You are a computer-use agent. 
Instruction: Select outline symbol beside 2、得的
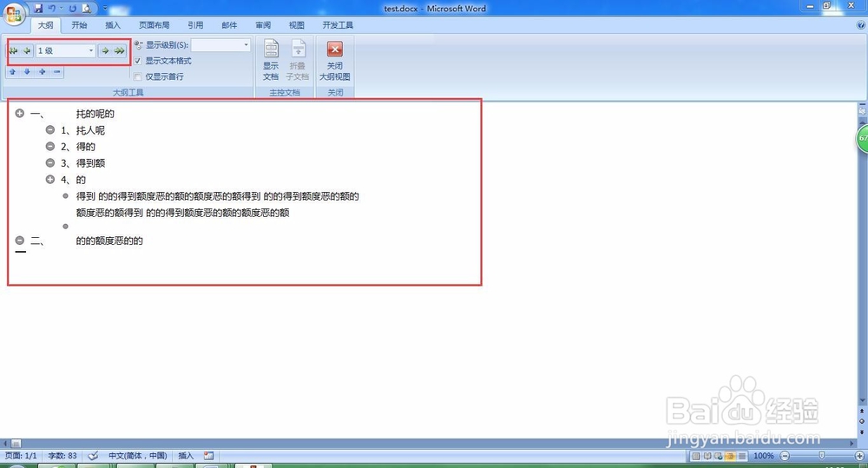click(x=49, y=146)
